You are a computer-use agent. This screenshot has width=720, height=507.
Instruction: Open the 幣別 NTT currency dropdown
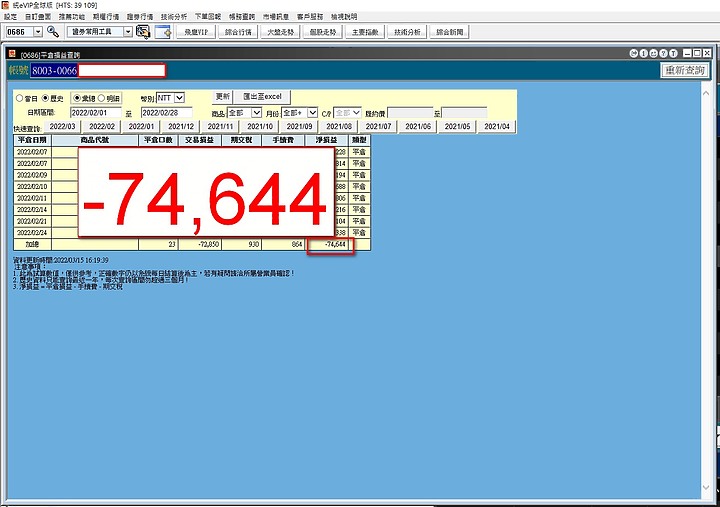(180, 98)
